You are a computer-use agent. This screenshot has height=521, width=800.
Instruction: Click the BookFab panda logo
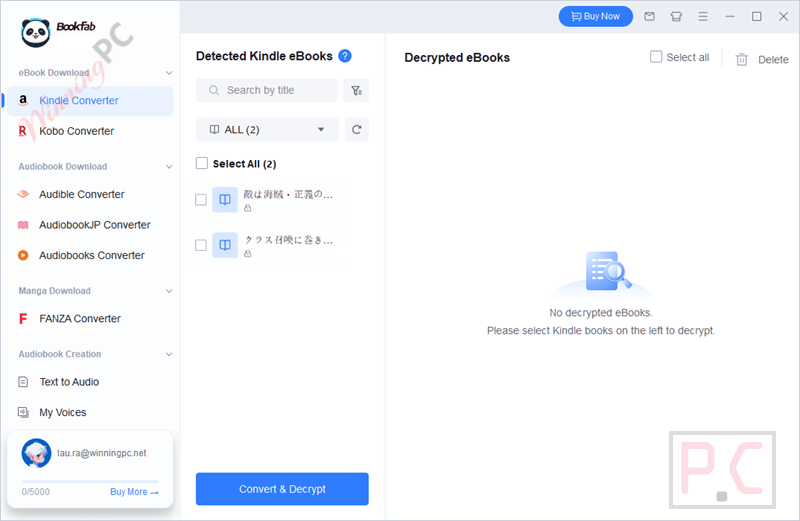click(36, 33)
